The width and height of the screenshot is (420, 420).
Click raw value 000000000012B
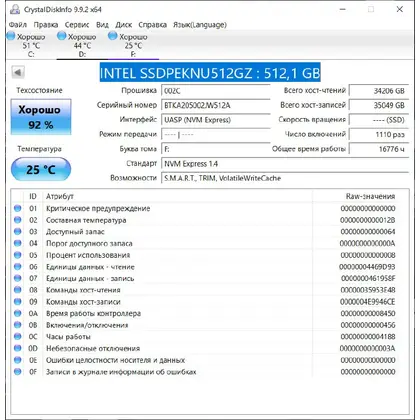pyautogui.click(x=368, y=220)
